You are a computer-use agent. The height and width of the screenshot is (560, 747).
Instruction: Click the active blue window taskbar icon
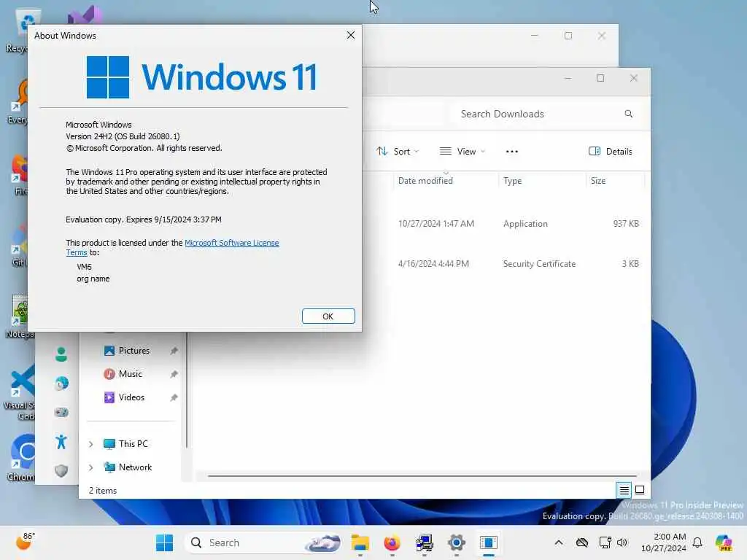point(488,542)
